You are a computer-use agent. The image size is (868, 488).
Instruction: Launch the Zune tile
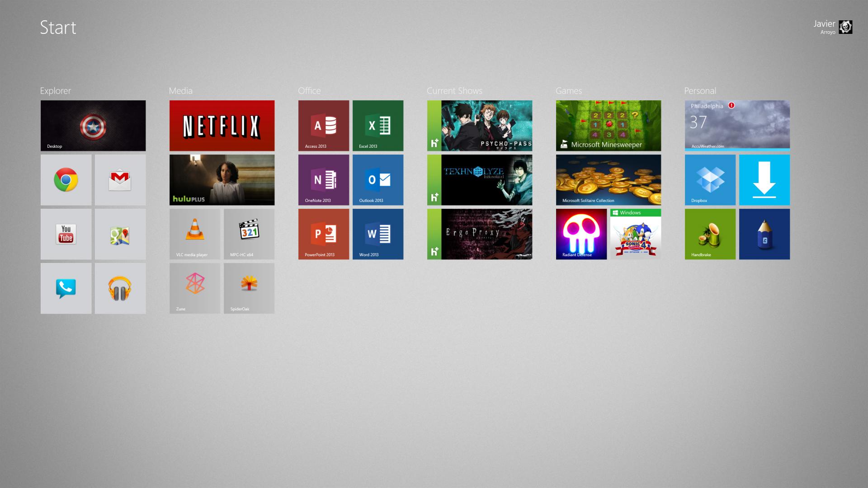tap(195, 288)
